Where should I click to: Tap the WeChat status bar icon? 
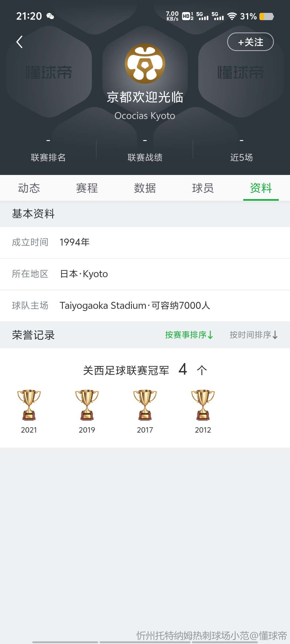pyautogui.click(x=50, y=16)
